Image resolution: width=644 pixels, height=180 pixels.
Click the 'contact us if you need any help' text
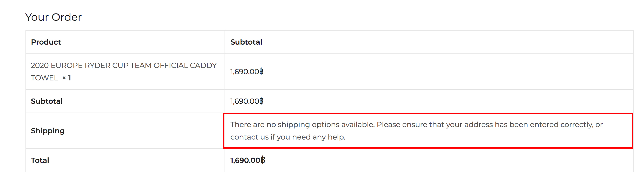(288, 137)
